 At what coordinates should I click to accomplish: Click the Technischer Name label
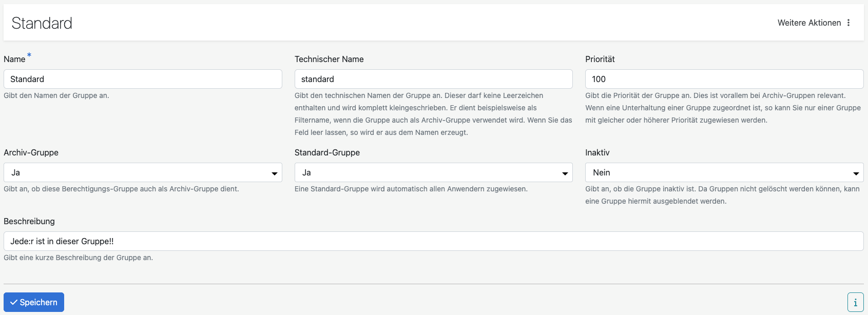pyautogui.click(x=329, y=59)
